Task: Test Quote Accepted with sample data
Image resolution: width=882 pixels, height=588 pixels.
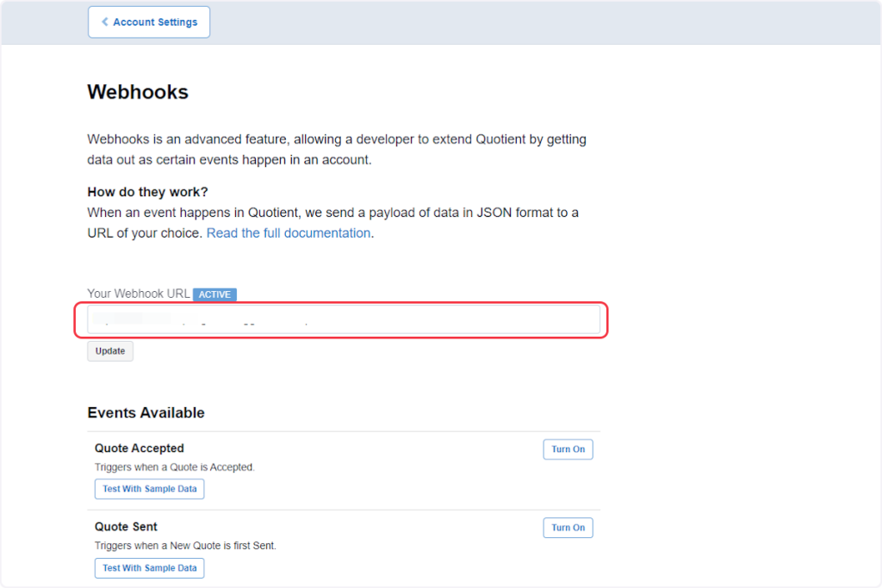Action: tap(149, 489)
